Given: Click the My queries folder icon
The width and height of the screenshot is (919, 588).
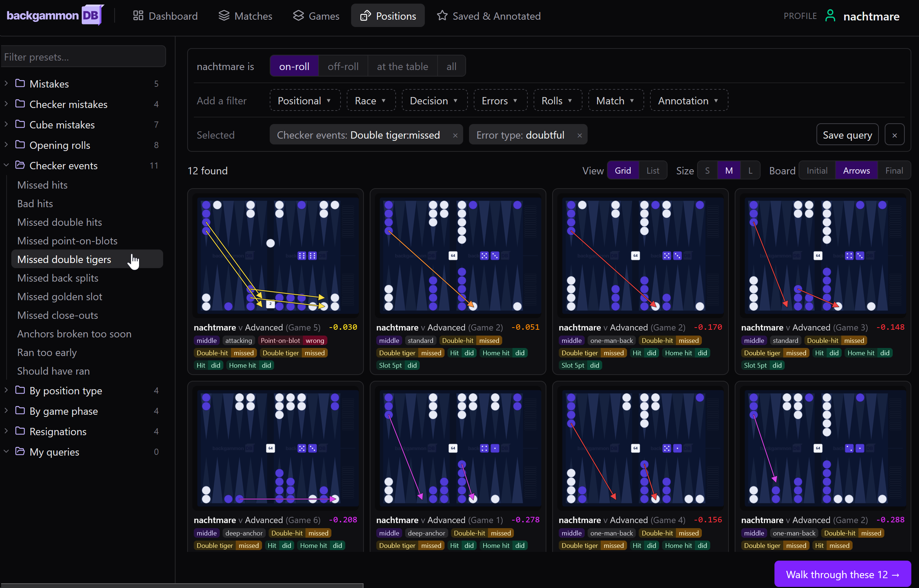Looking at the screenshot, I should 20,451.
